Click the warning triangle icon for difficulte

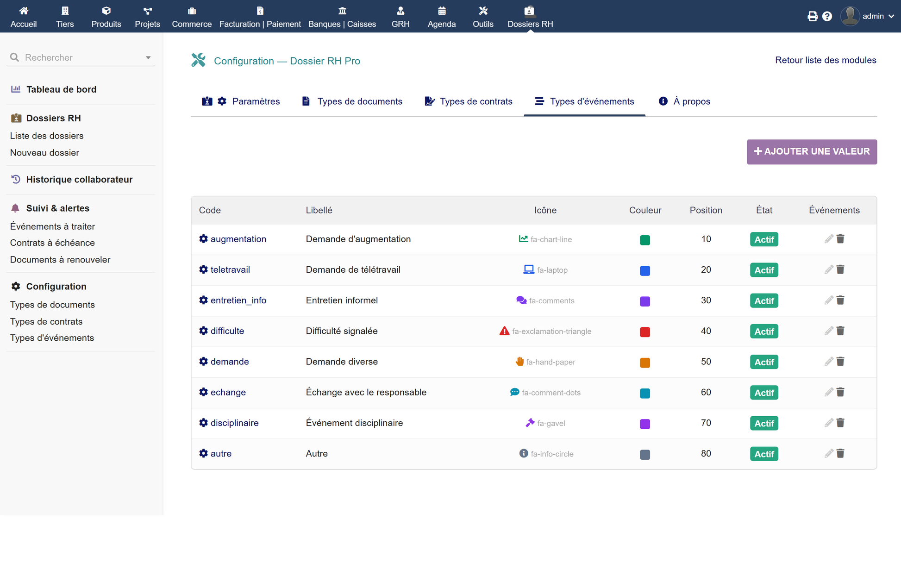click(504, 331)
